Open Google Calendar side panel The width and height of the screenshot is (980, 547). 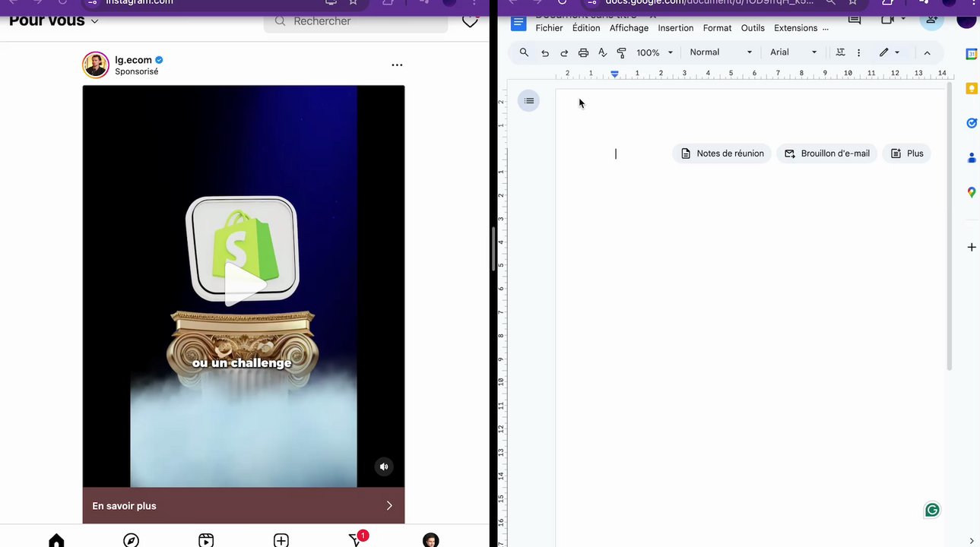pos(971,54)
